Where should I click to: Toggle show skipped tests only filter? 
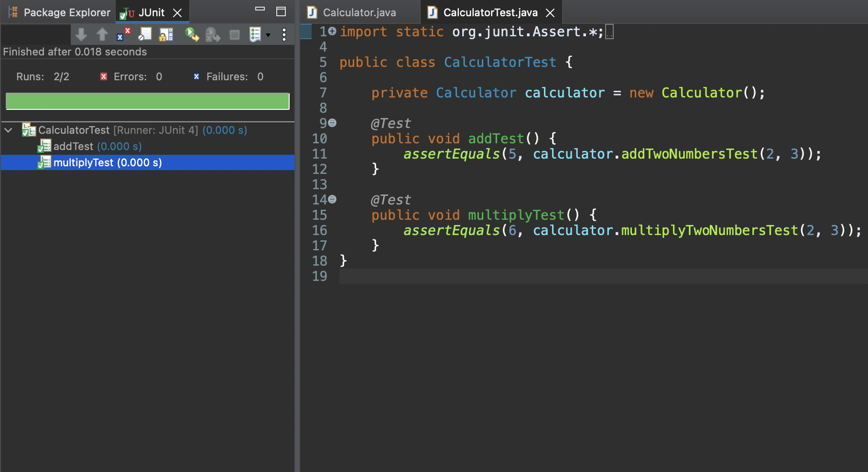(x=145, y=34)
